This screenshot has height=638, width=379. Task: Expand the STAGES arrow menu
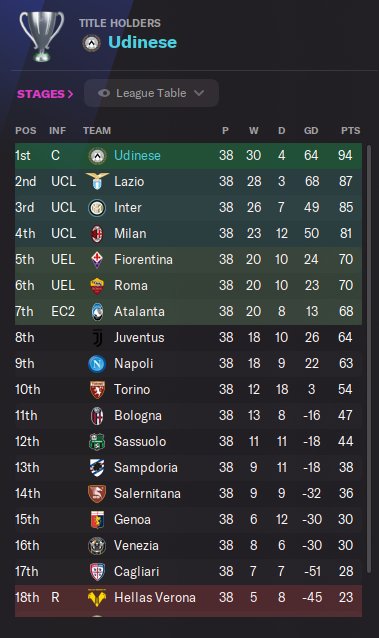(45, 94)
